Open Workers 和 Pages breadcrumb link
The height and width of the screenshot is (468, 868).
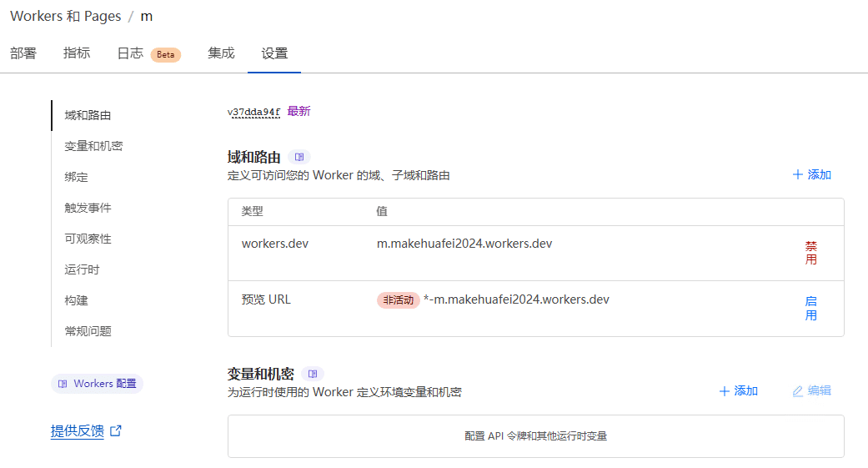coord(65,16)
